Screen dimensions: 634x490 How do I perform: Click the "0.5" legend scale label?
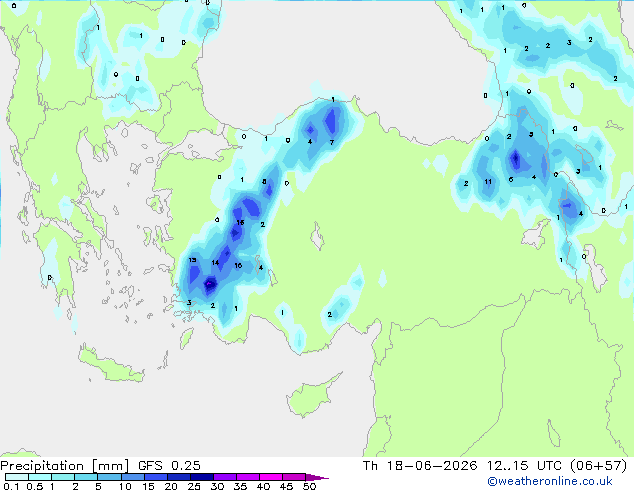34,486
